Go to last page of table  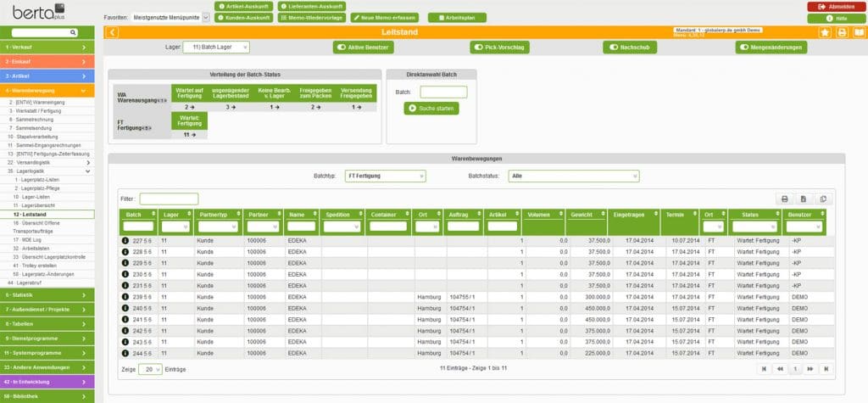826,369
